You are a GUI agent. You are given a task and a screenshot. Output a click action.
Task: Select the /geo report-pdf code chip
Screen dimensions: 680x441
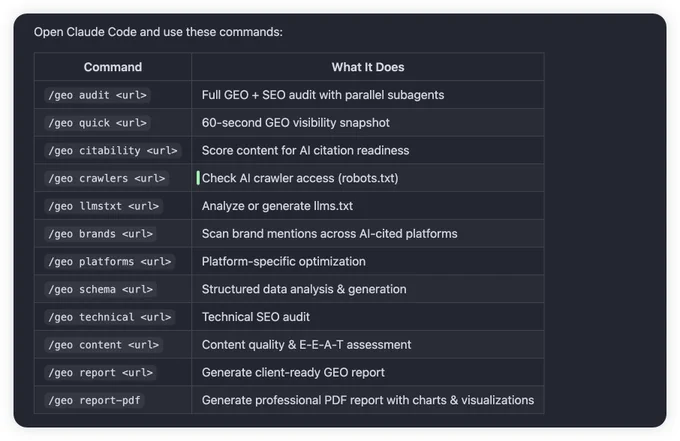(x=95, y=400)
